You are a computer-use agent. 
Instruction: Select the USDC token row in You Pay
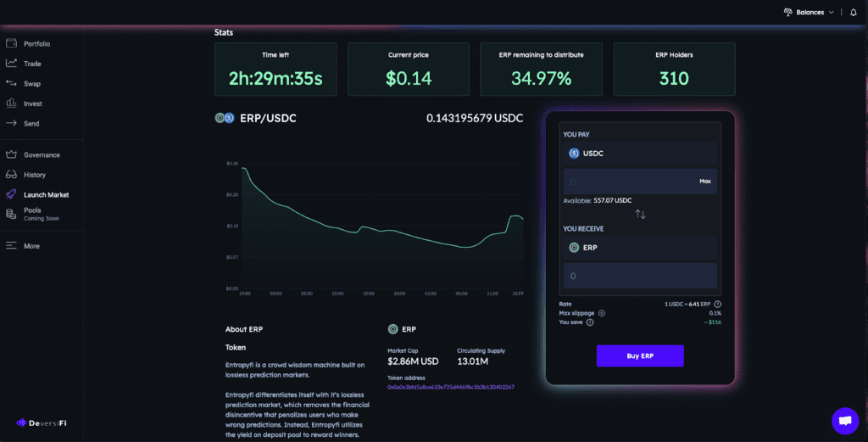(640, 154)
